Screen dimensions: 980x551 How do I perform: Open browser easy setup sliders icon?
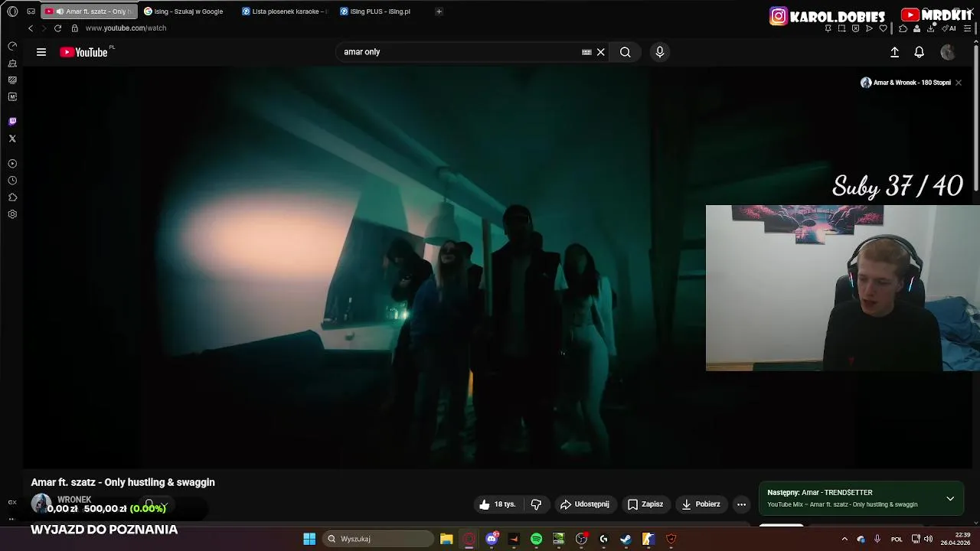(x=968, y=28)
